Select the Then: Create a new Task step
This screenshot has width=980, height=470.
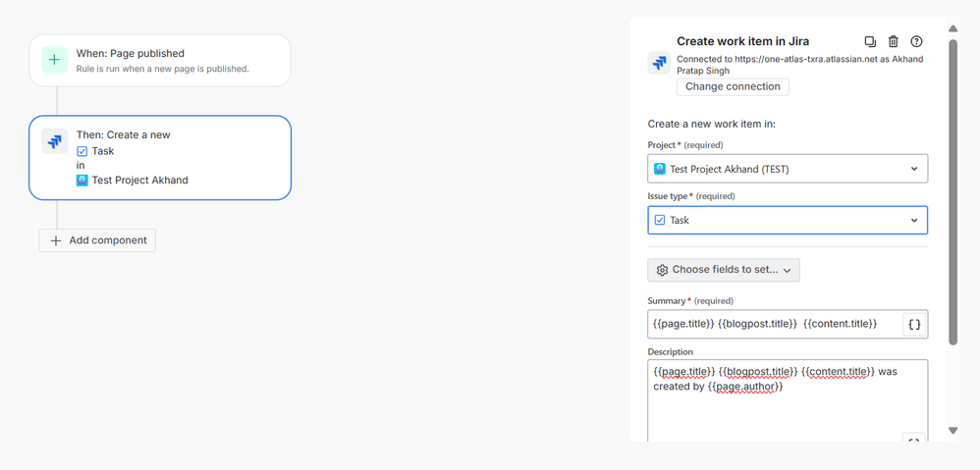point(160,158)
